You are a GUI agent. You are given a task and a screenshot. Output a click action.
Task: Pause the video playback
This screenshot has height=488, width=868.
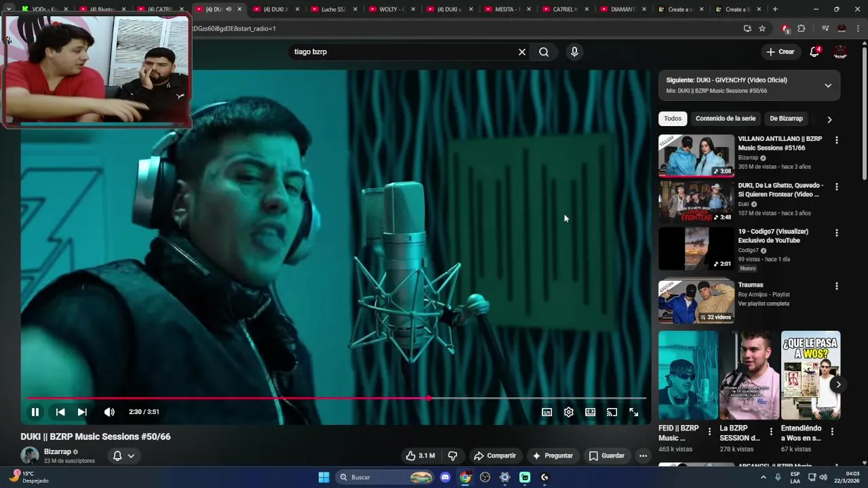click(35, 412)
